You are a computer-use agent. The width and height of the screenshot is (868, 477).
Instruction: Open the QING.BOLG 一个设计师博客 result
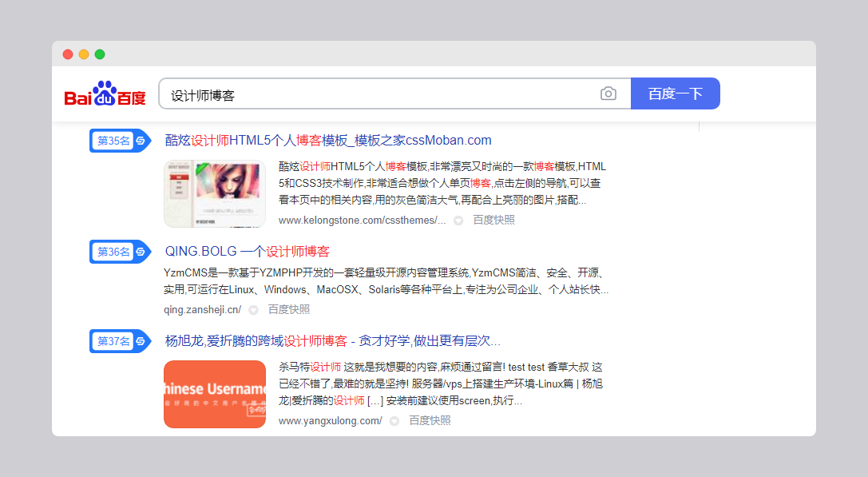[x=247, y=252]
